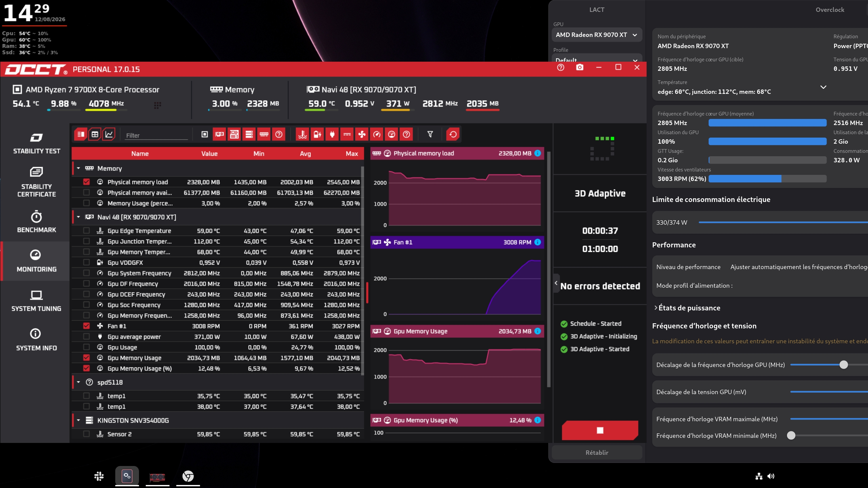Open the Stability Certificate section
This screenshot has height=488, width=868.
point(37,182)
